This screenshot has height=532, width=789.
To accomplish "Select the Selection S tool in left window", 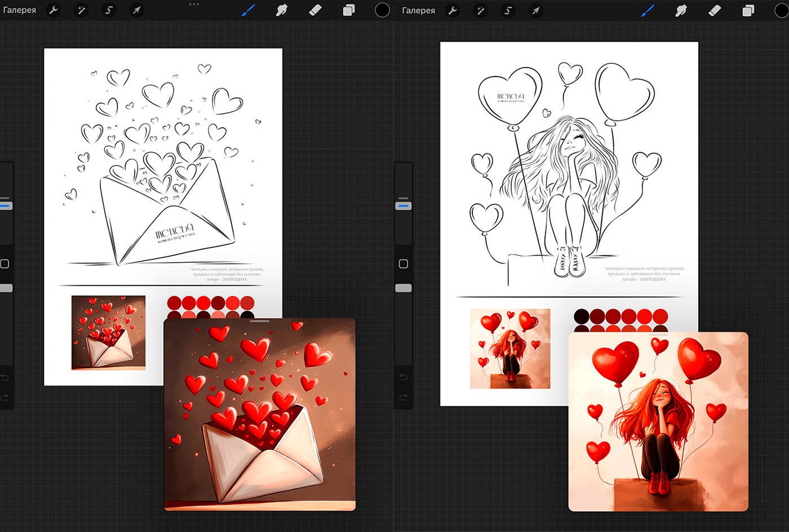I will (x=109, y=10).
